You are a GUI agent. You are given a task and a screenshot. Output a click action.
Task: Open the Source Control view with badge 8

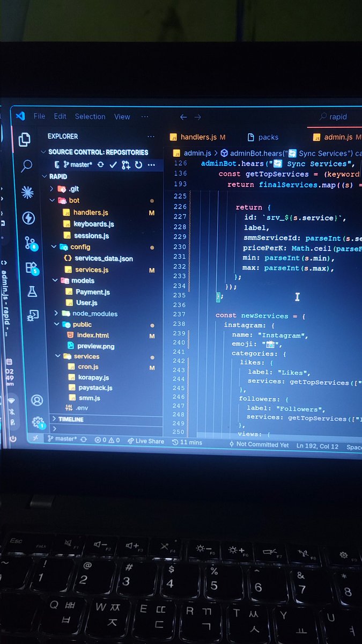pos(31,243)
